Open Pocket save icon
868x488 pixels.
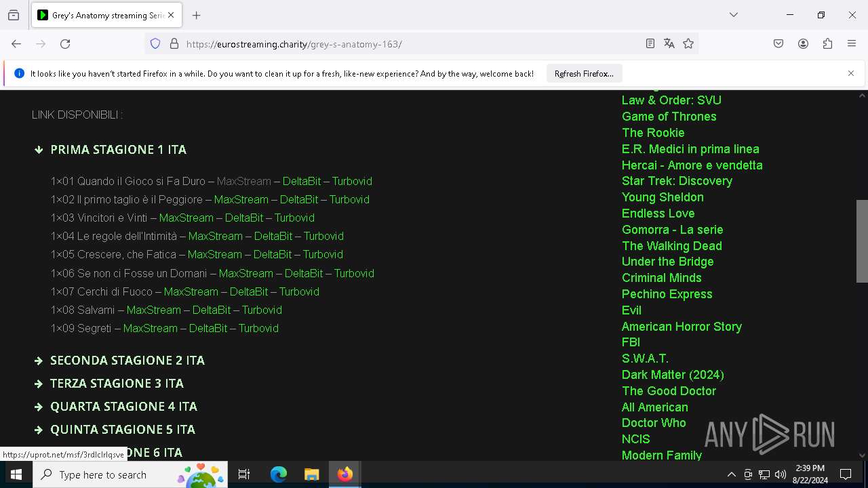tap(778, 43)
